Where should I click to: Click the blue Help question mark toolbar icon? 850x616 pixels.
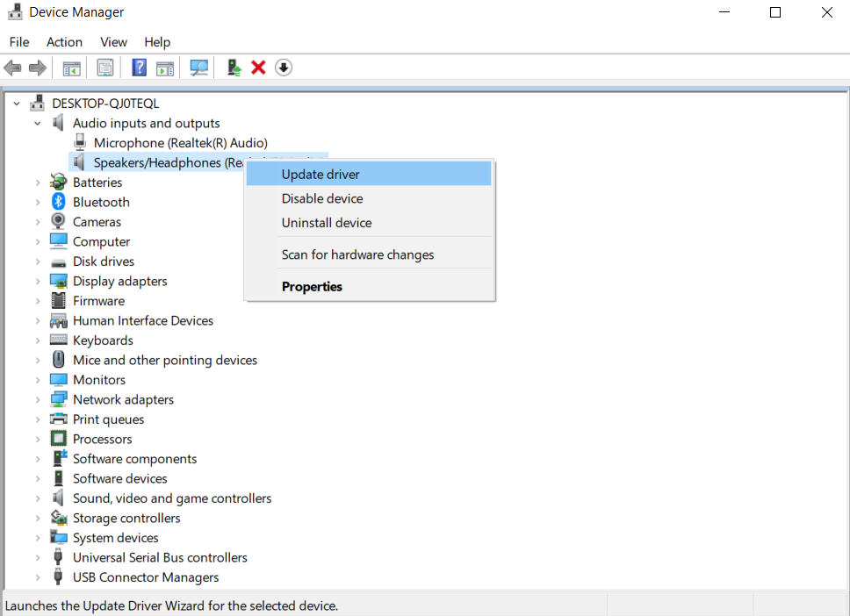click(x=139, y=68)
